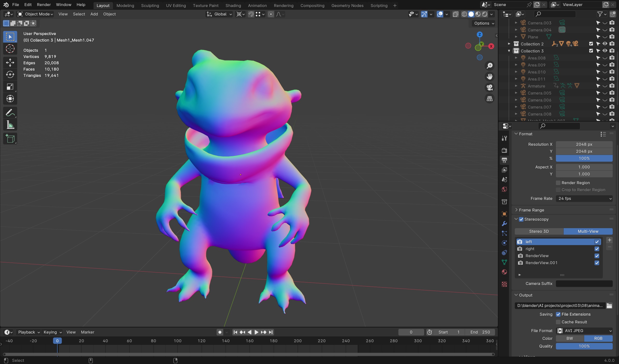This screenshot has height=364, width=619.
Task: Click the pan view hand icon
Action: tap(490, 77)
